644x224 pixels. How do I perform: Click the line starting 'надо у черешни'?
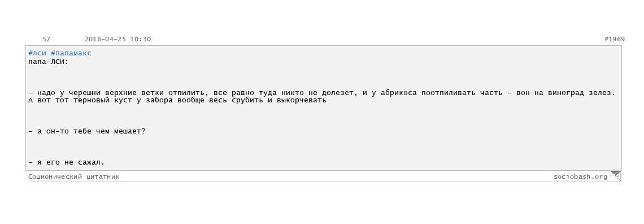(x=322, y=93)
